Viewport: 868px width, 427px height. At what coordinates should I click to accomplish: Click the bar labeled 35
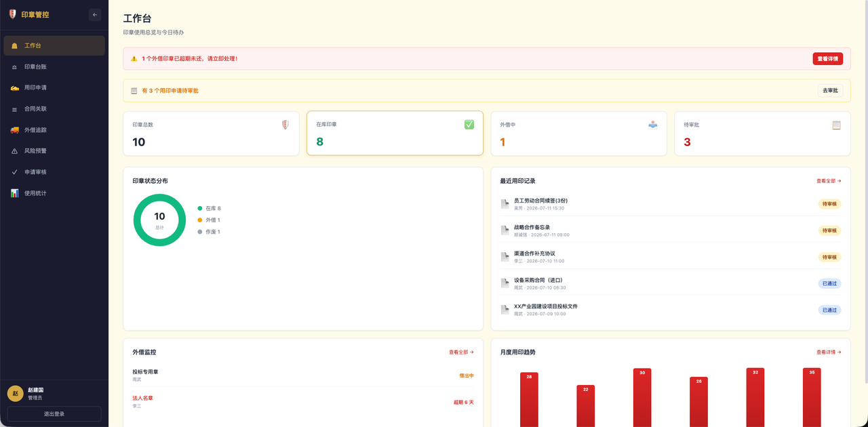click(812, 398)
